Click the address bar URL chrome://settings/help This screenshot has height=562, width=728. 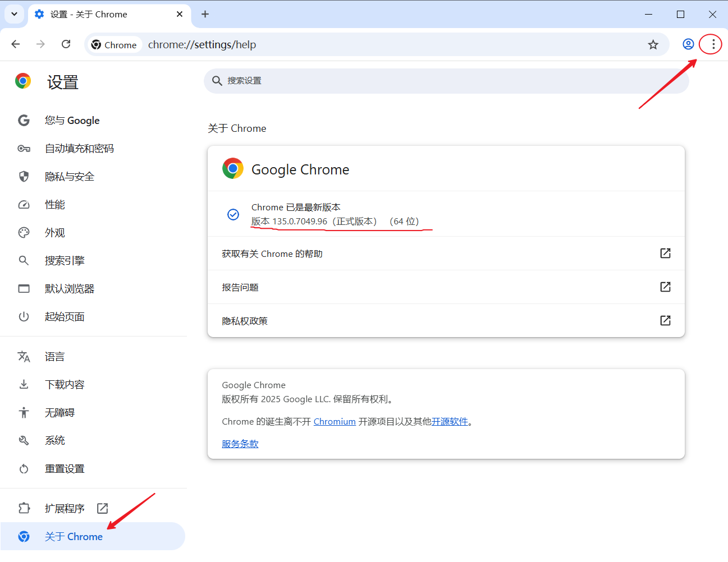tap(202, 45)
